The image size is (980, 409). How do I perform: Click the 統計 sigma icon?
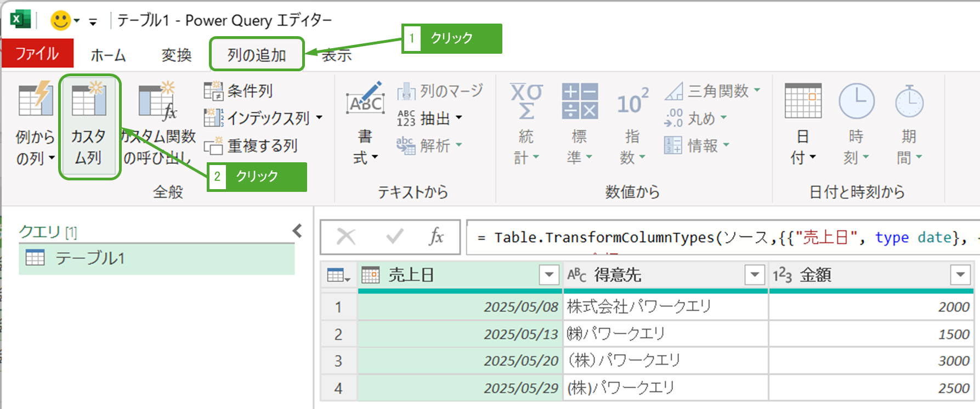pos(526,101)
